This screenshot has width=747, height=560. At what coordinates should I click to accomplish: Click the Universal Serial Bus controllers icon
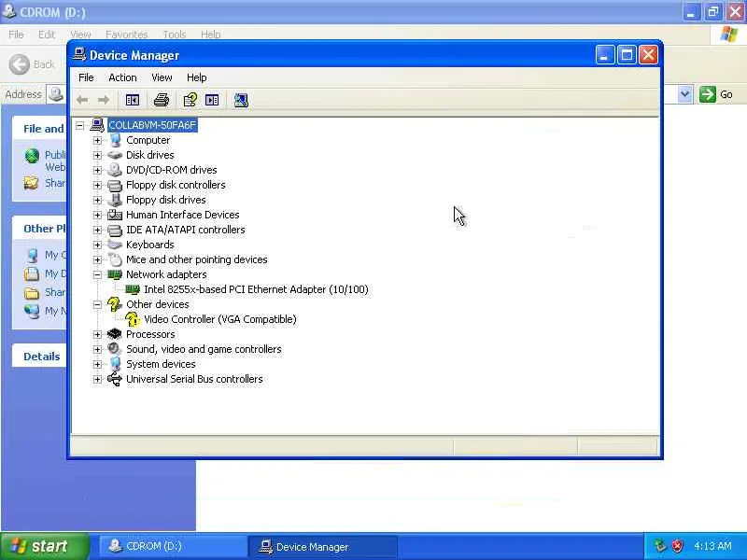pyautogui.click(x=115, y=379)
